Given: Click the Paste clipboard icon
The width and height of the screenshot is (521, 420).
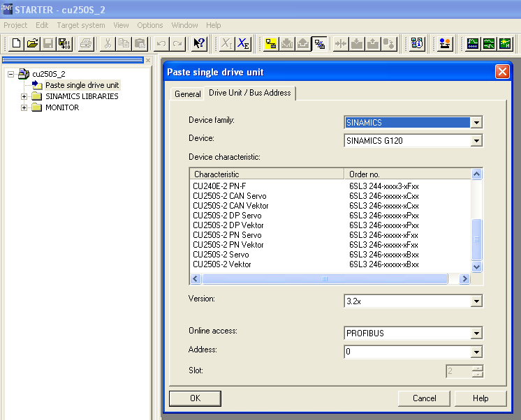Looking at the screenshot, I should [x=140, y=43].
